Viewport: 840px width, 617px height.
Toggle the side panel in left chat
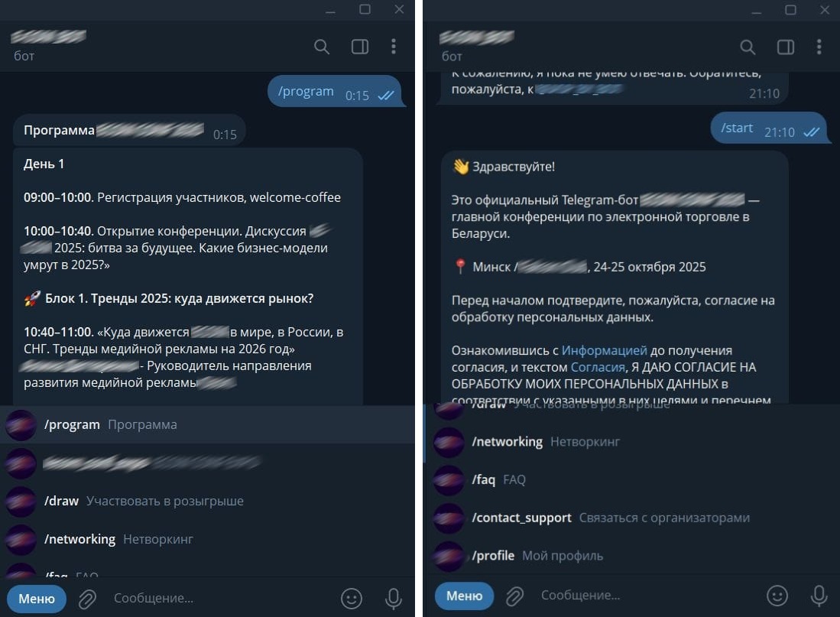pos(359,47)
